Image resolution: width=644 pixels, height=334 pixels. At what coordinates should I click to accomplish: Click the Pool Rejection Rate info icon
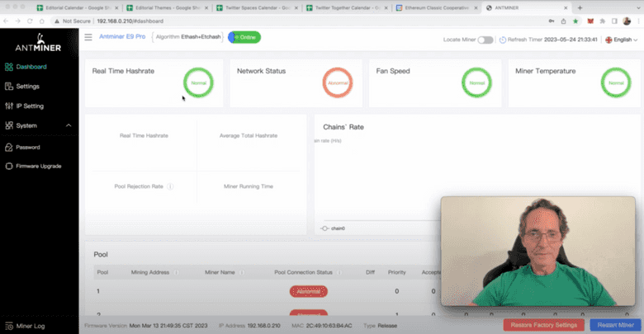(171, 186)
